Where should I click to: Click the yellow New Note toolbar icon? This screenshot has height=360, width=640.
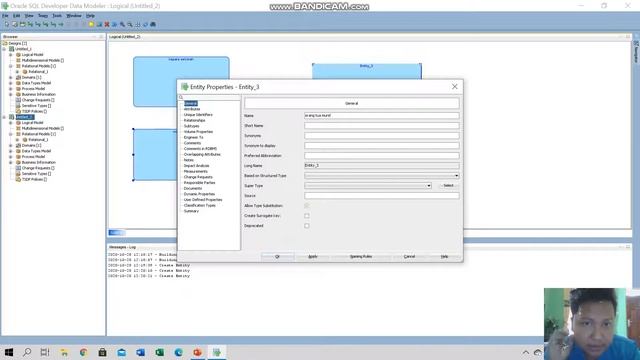[x=91, y=24]
